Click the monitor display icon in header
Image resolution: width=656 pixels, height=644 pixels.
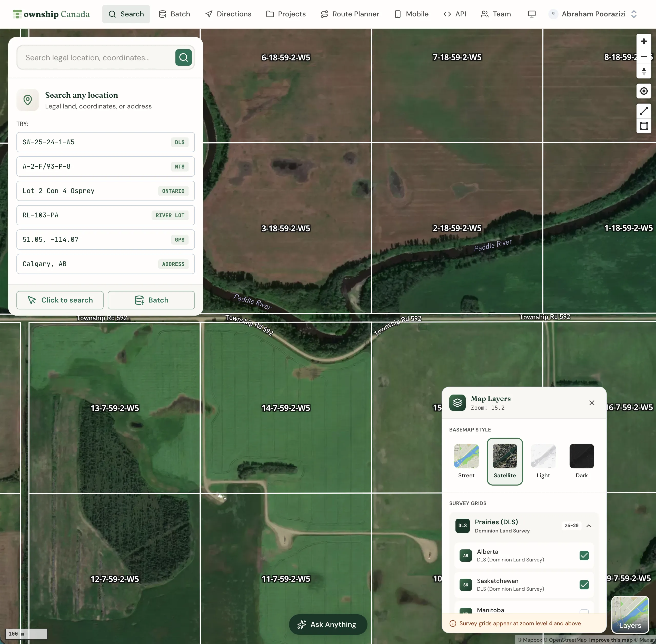pyautogui.click(x=532, y=14)
